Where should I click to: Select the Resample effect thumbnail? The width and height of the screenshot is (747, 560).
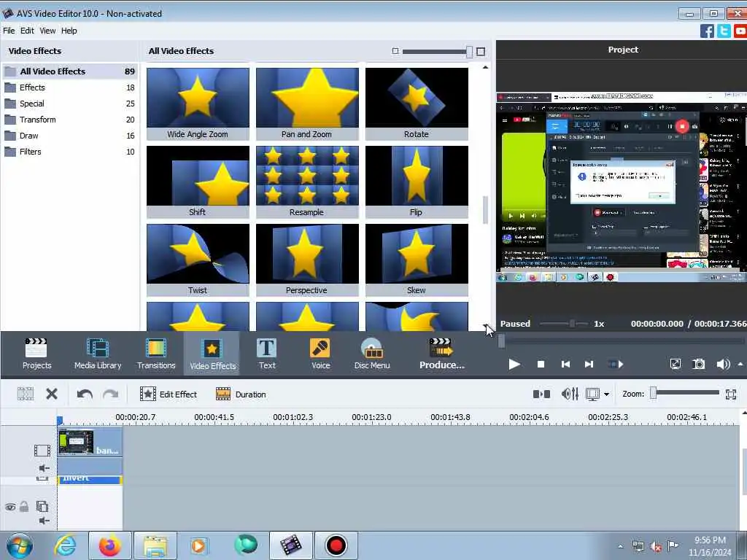click(x=307, y=182)
